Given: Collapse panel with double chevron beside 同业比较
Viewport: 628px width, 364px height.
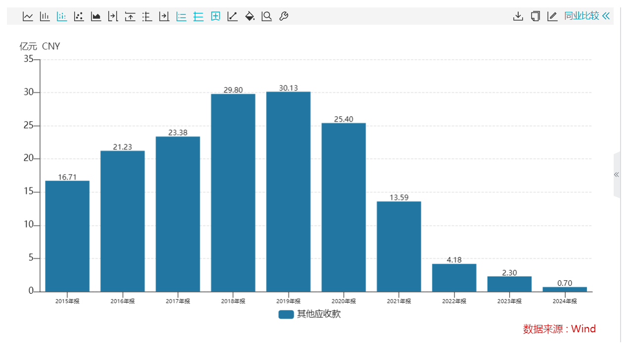Looking at the screenshot, I should click(x=606, y=16).
